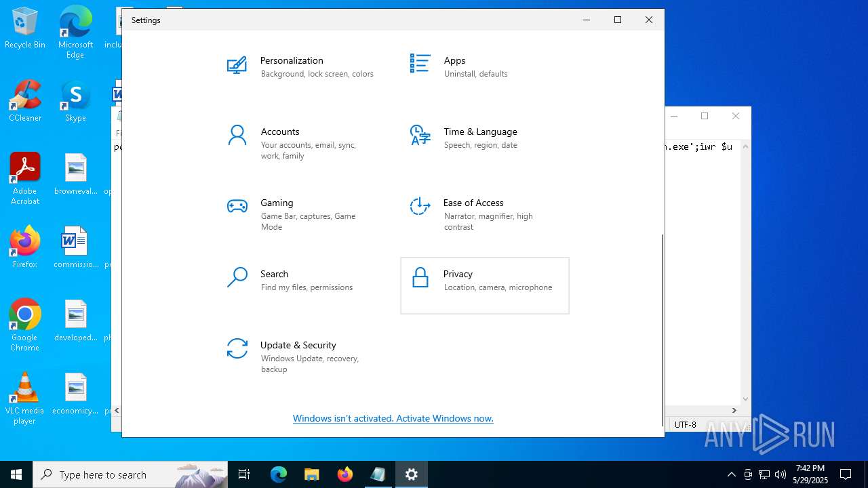Click right horizontal scroll arrow in Notepad
868x488 pixels.
(x=734, y=410)
